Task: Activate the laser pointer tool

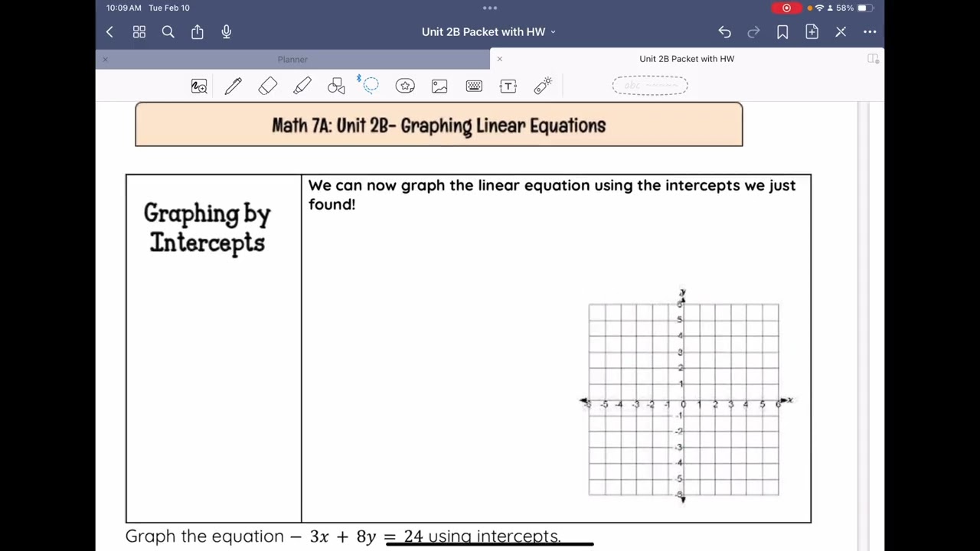Action: 543,86
